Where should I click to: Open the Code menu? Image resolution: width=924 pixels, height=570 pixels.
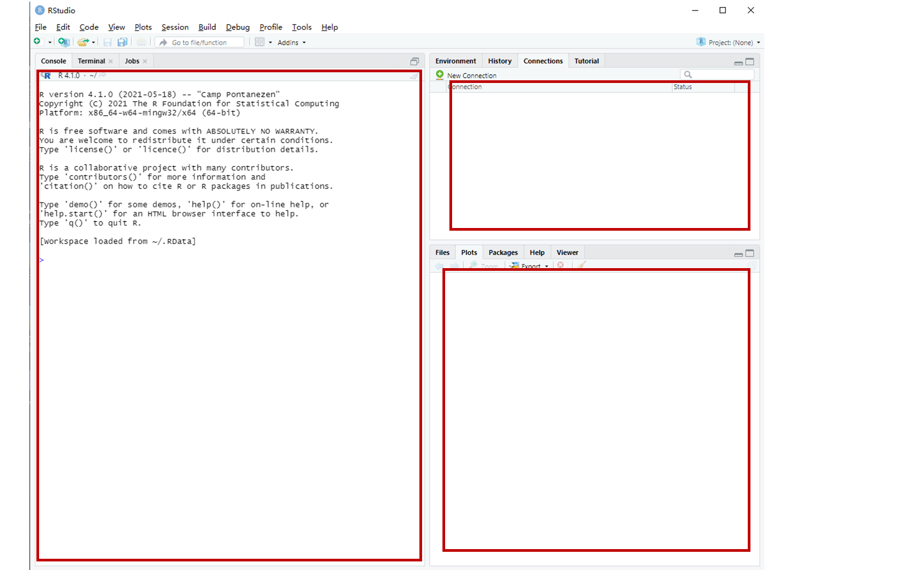89,27
